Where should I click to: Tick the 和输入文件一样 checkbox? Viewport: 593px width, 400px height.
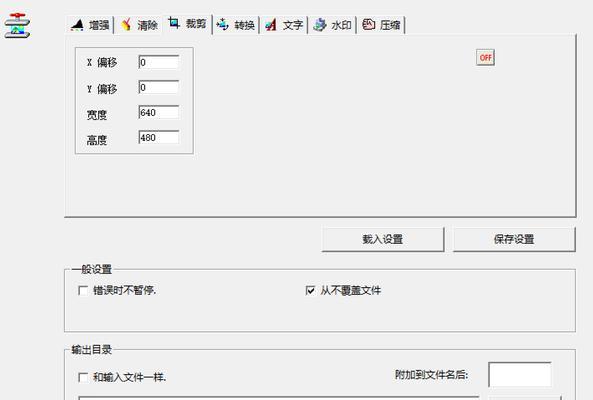(x=83, y=377)
